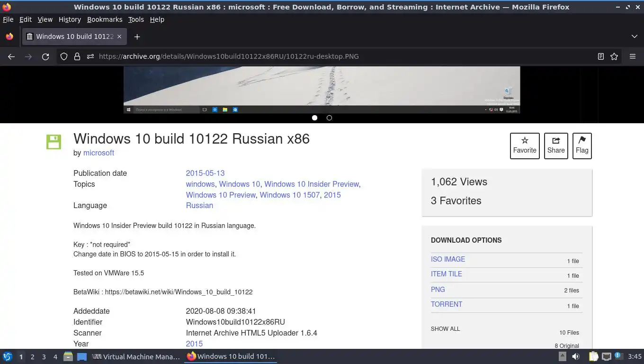Open the Windows 10 Insider Preview topic
The image size is (644, 364).
(312, 184)
